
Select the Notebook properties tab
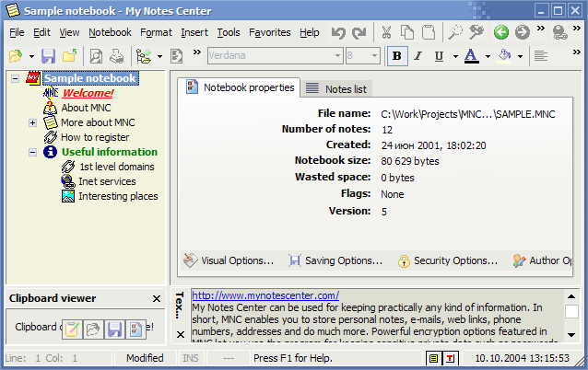pyautogui.click(x=240, y=87)
